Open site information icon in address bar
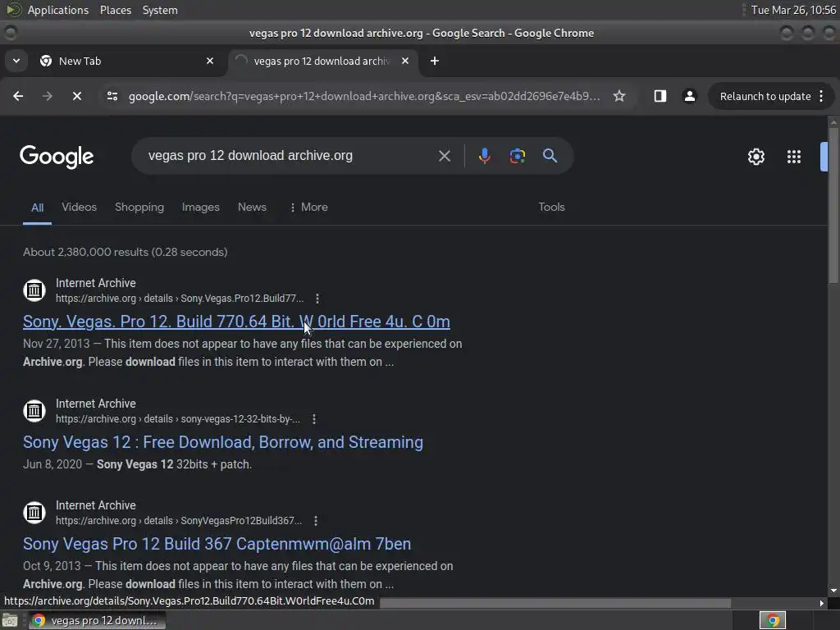The image size is (840, 630). (112, 96)
